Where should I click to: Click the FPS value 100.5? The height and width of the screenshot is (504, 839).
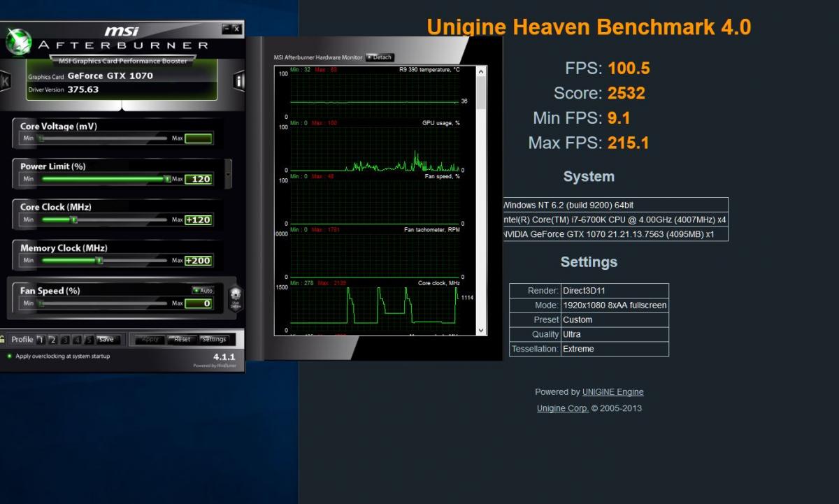(629, 68)
